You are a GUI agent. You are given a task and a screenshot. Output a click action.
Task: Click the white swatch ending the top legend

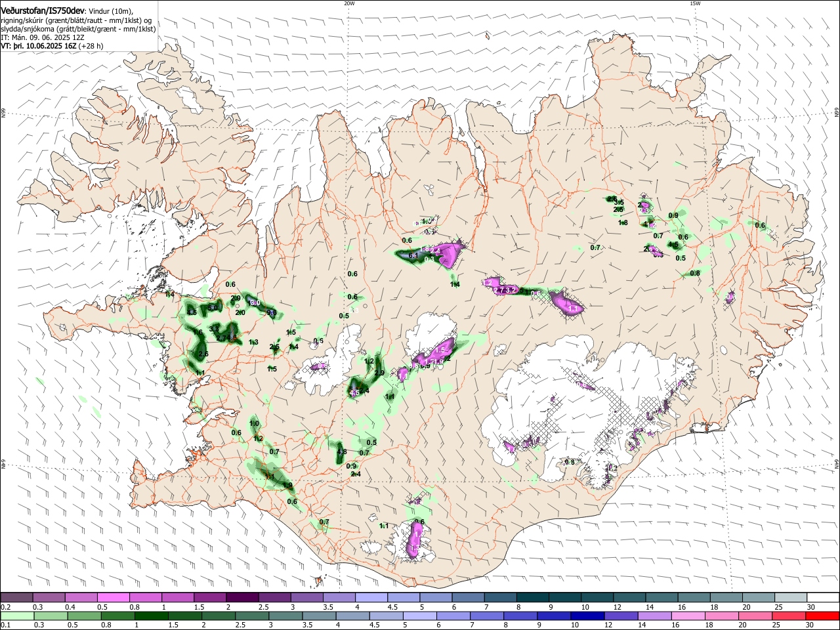coord(824,598)
